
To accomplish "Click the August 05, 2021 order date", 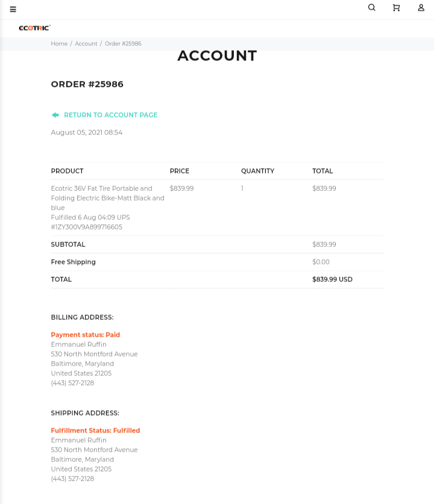I will (86, 132).
